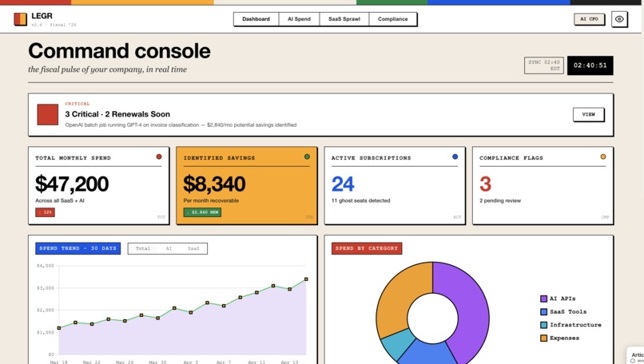This screenshot has height=364, width=644.
Task: Click the $47,200 total spend value
Action: [x=72, y=184]
